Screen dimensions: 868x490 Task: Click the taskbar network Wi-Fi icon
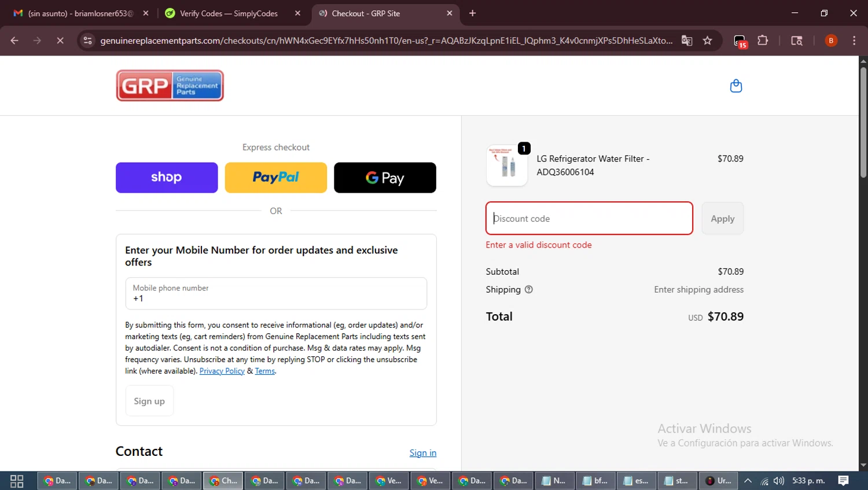(x=764, y=481)
